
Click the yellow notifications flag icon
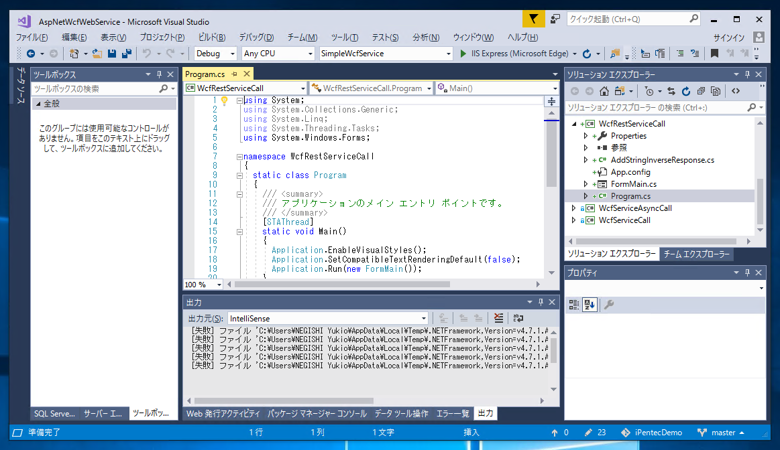(x=533, y=19)
